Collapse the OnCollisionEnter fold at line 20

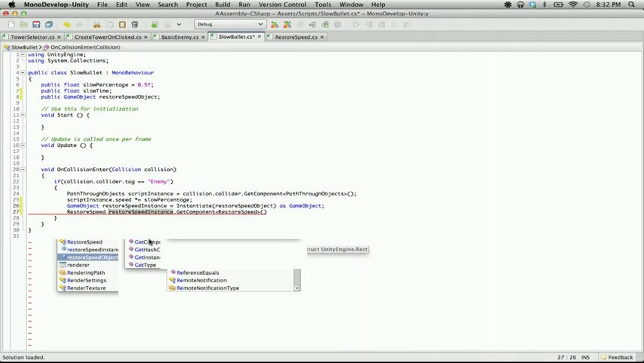coord(23,169)
